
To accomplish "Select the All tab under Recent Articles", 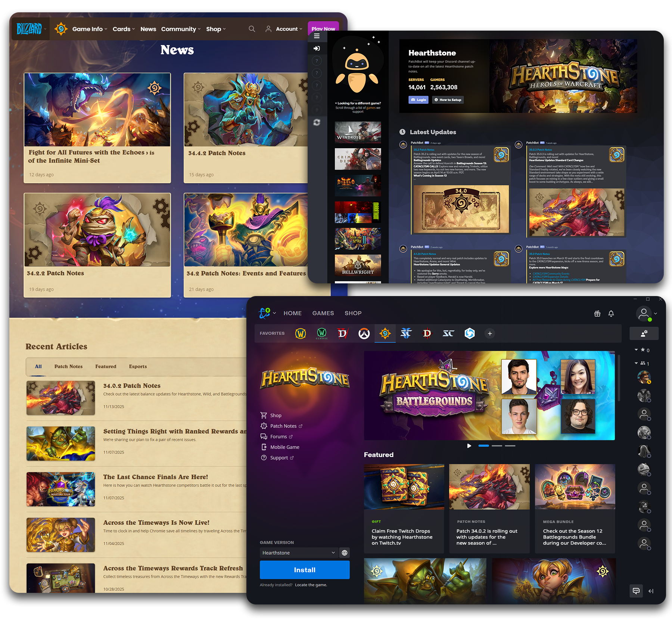I will 38,366.
